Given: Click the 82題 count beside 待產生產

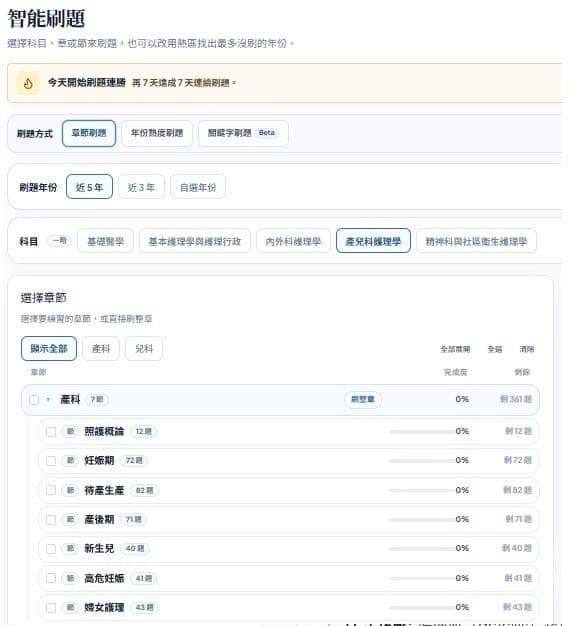Looking at the screenshot, I should click(x=144, y=490).
